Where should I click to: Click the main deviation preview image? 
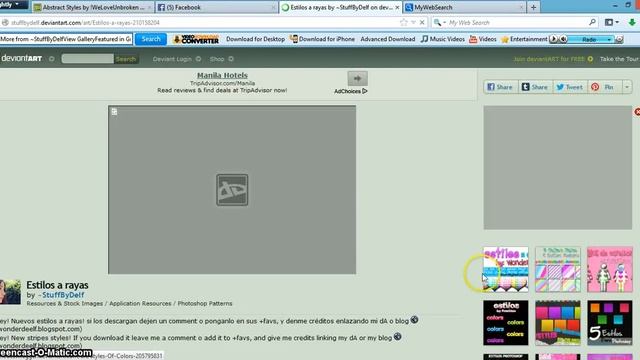coord(232,190)
